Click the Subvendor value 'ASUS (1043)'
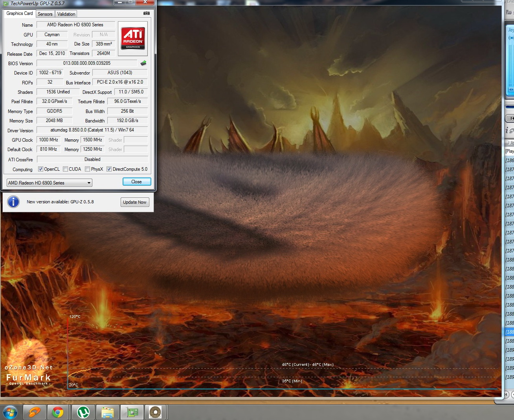The image size is (514, 420). (x=120, y=73)
